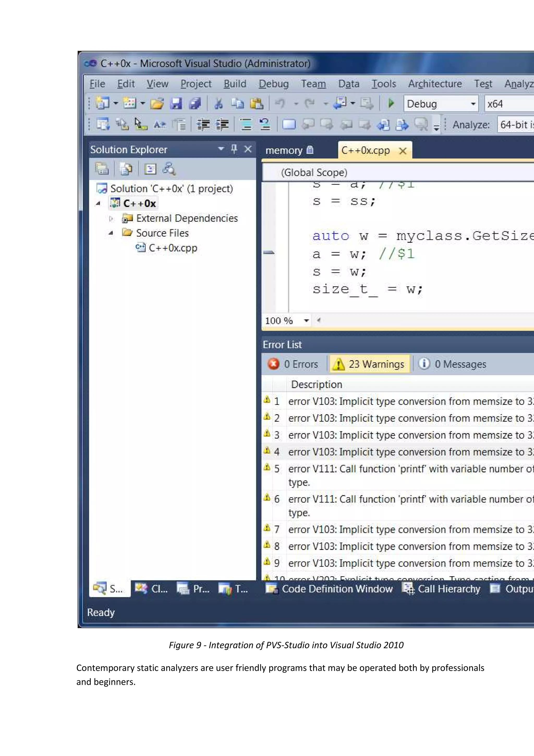Screen dimensions: 534x756
Task: Toggle the 23 Warnings filter button
Action: 370,364
